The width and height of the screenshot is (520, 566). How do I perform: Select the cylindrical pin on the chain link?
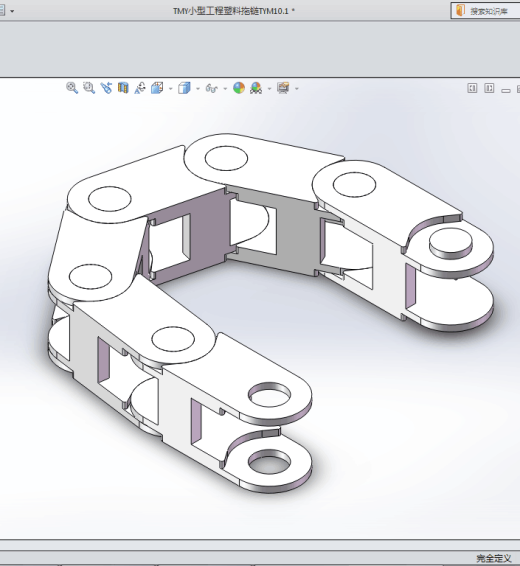[450, 243]
